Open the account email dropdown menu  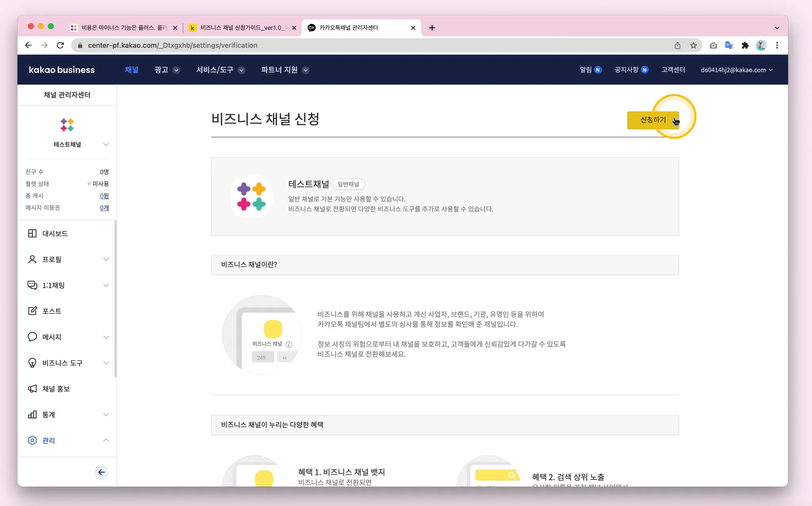[736, 70]
